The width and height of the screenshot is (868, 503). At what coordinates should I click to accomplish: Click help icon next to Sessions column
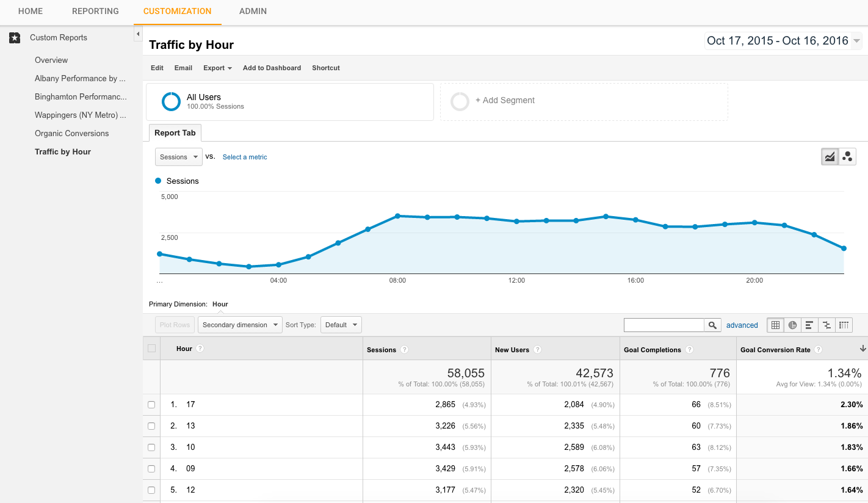point(404,350)
